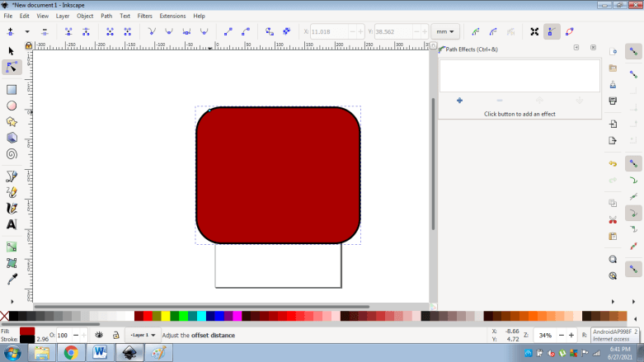644x362 pixels.
Task: Open Google Chrome from the taskbar
Action: 71,353
